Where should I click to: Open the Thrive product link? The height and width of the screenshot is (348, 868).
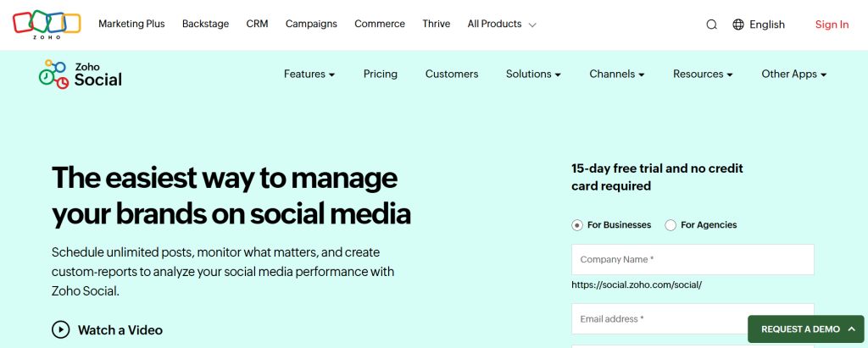point(437,24)
